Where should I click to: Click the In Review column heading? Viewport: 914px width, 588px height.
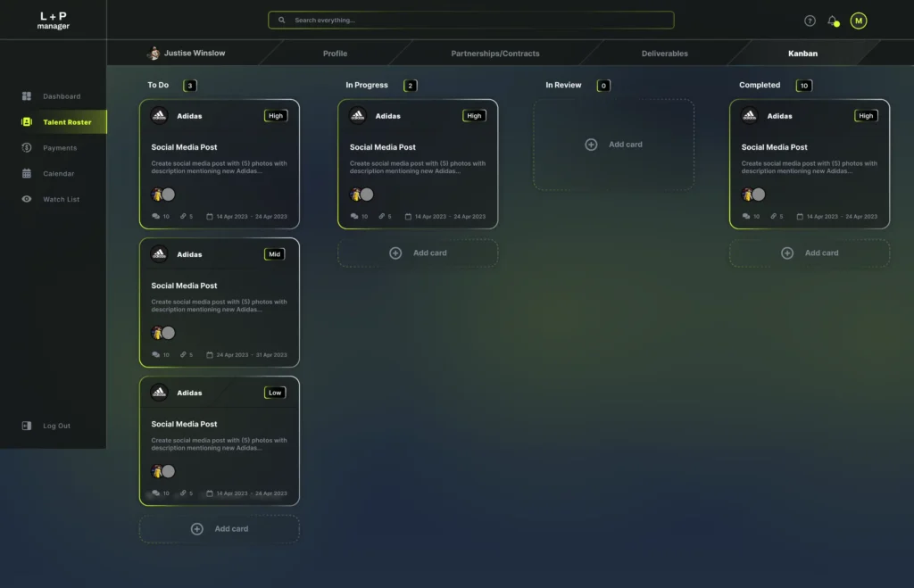click(563, 85)
